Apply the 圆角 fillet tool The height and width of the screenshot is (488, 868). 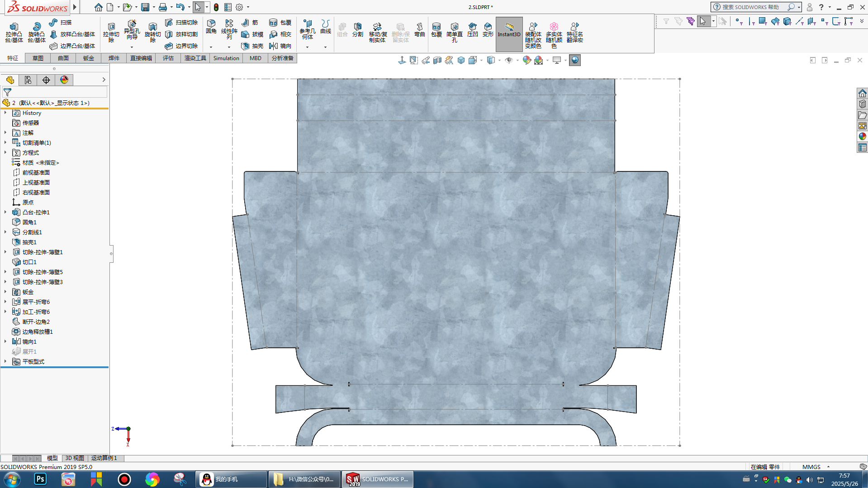[211, 27]
